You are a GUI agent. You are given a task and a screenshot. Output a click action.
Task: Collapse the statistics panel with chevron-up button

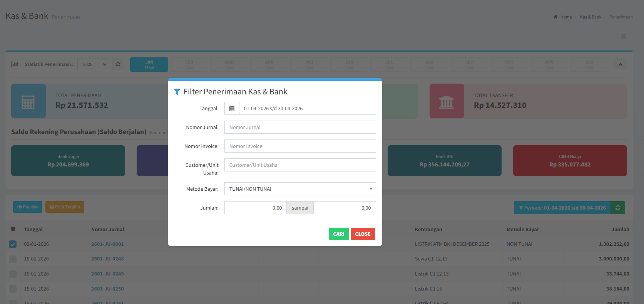tap(620, 64)
